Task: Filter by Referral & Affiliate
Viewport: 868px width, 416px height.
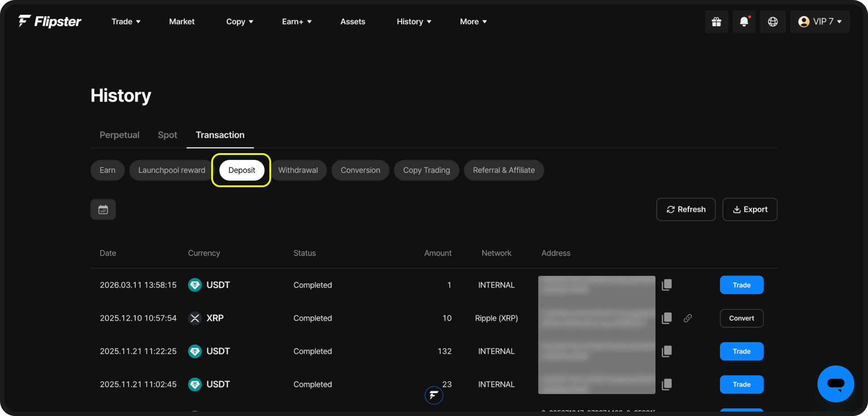Action: 504,170
